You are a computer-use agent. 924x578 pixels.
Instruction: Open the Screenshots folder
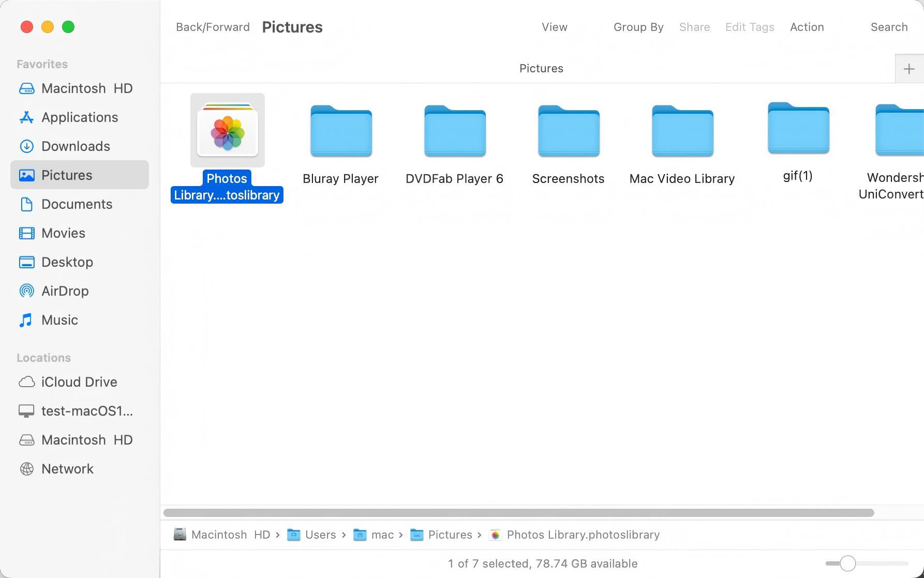568,131
